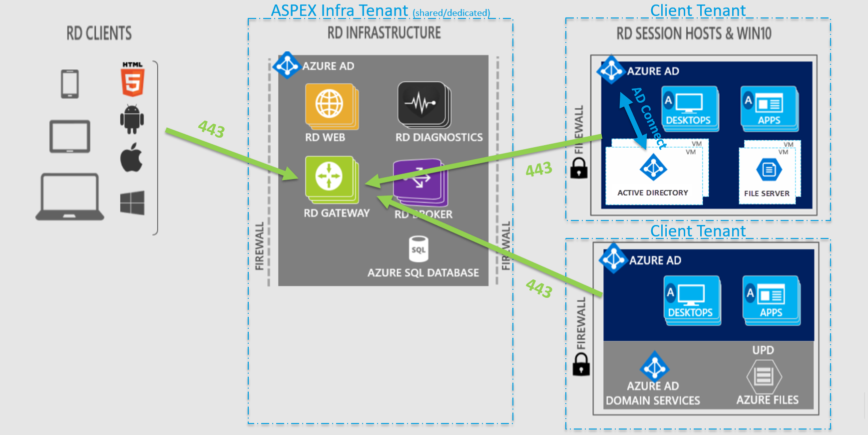
Task: Click the DOMAIN SERVICES label
Action: (653, 401)
